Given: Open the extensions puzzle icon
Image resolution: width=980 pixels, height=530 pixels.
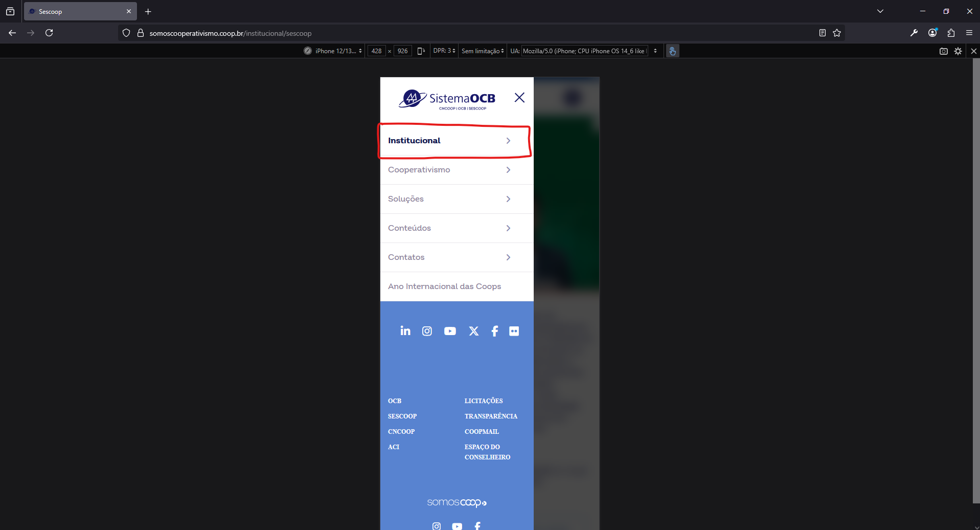Looking at the screenshot, I should (x=951, y=33).
